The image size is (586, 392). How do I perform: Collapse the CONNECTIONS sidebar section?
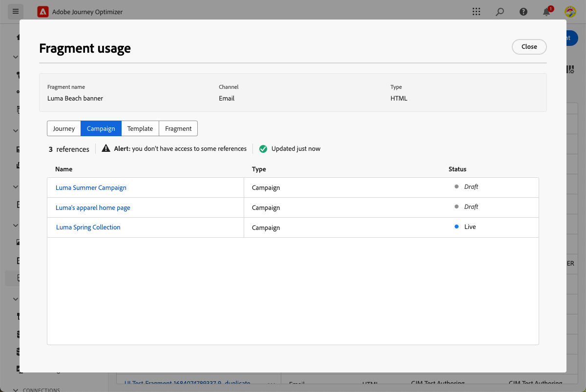(x=16, y=390)
